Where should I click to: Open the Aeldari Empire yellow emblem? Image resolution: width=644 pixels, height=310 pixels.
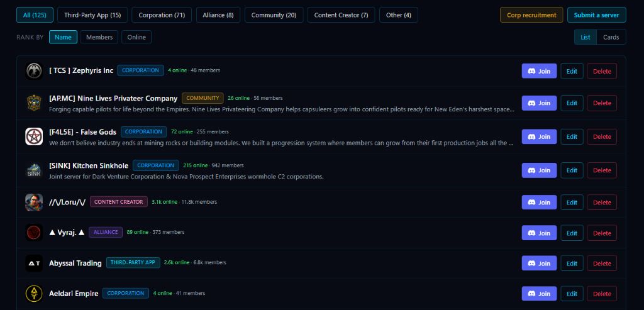[x=34, y=294]
